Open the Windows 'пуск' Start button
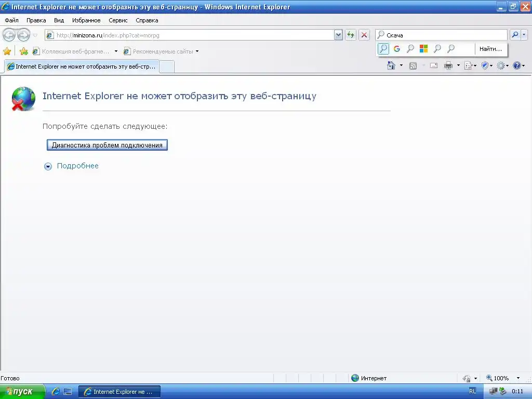Screen dimensions: 532x399 22,392
